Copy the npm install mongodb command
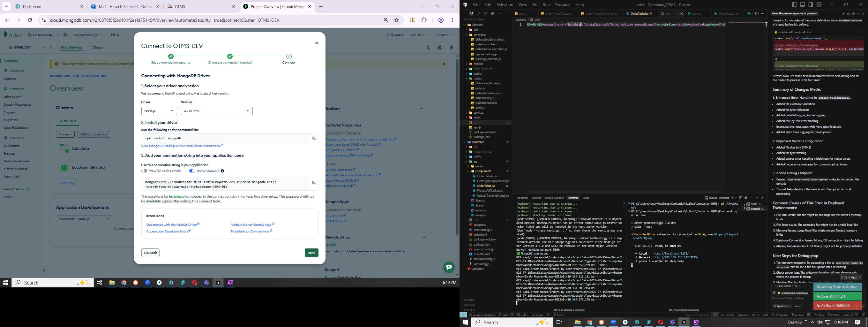Viewport: 868px width, 327px height. (313, 138)
